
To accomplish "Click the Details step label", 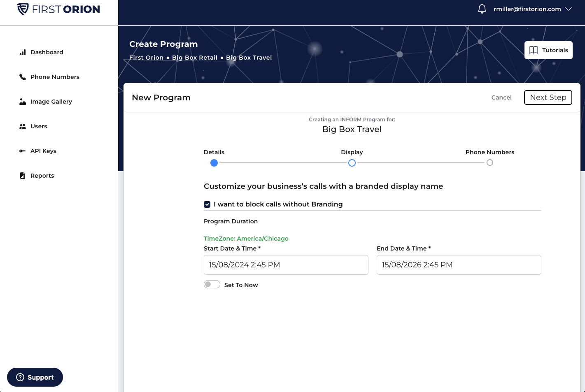I will point(214,152).
